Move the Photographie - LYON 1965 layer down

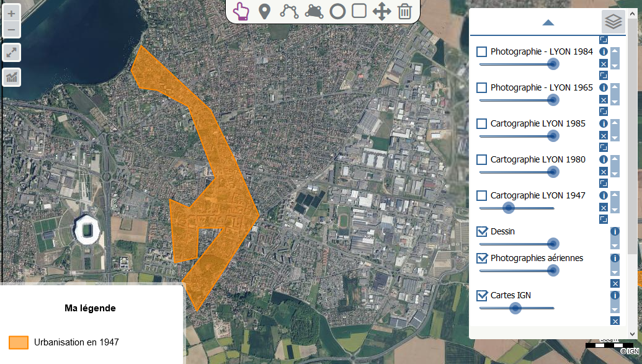click(615, 102)
